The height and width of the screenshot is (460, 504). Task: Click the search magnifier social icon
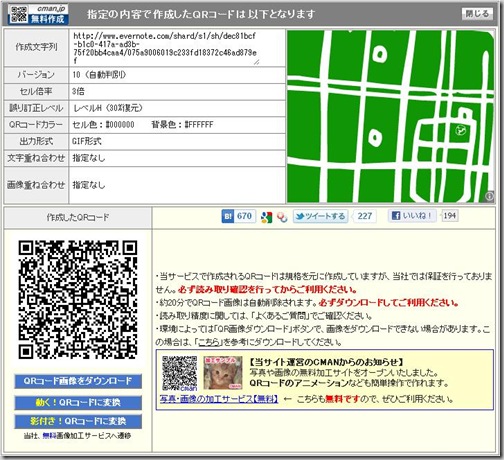click(x=282, y=217)
